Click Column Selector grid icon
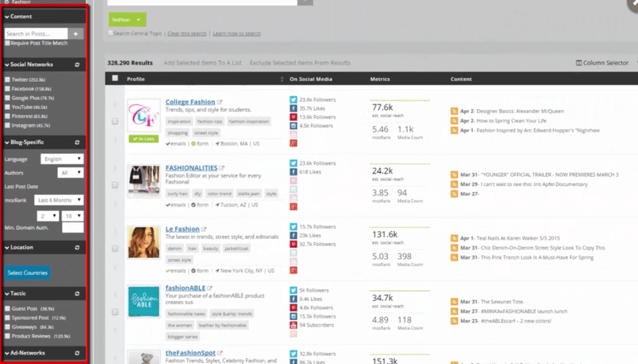Image resolution: width=638 pixels, height=364 pixels. coord(579,63)
